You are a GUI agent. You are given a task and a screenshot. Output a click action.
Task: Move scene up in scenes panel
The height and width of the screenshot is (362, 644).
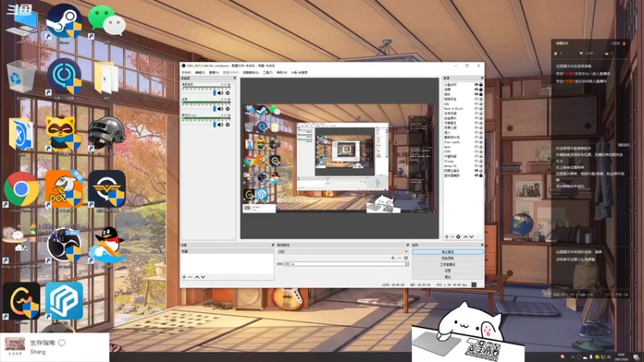tap(196, 277)
